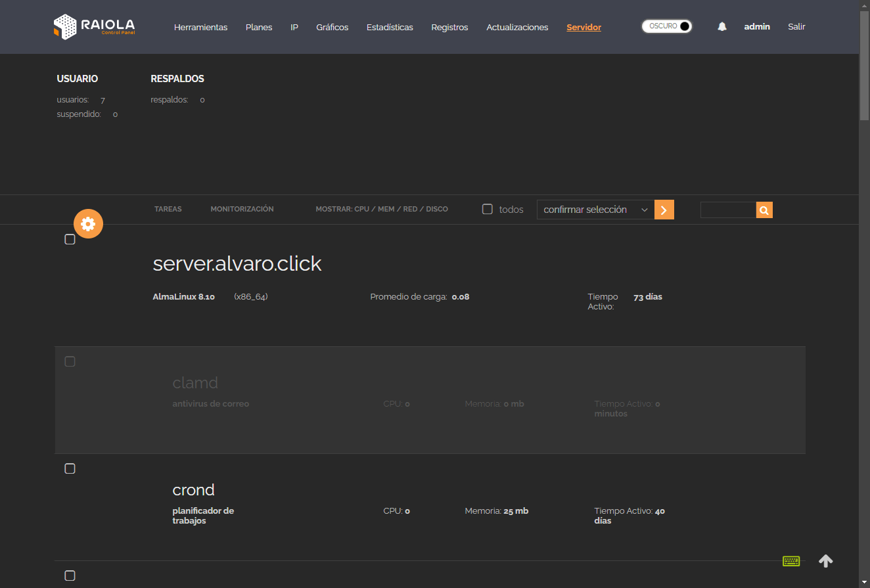Tick the crond service checkbox
Viewport: 870px width, 588px height.
[70, 468]
